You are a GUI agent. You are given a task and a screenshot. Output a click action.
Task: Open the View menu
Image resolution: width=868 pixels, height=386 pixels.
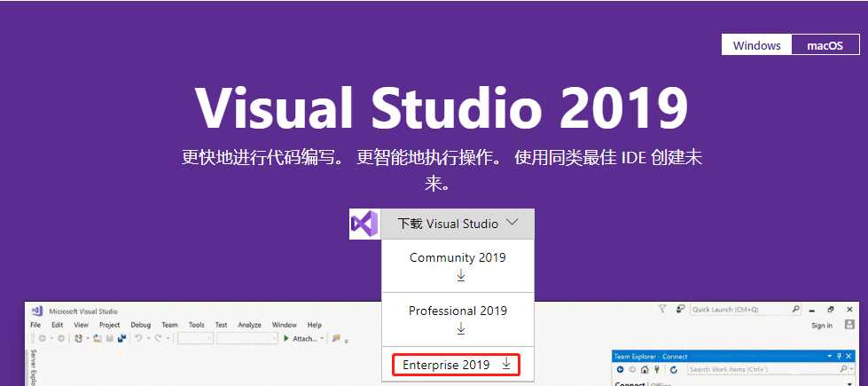pyautogui.click(x=81, y=325)
